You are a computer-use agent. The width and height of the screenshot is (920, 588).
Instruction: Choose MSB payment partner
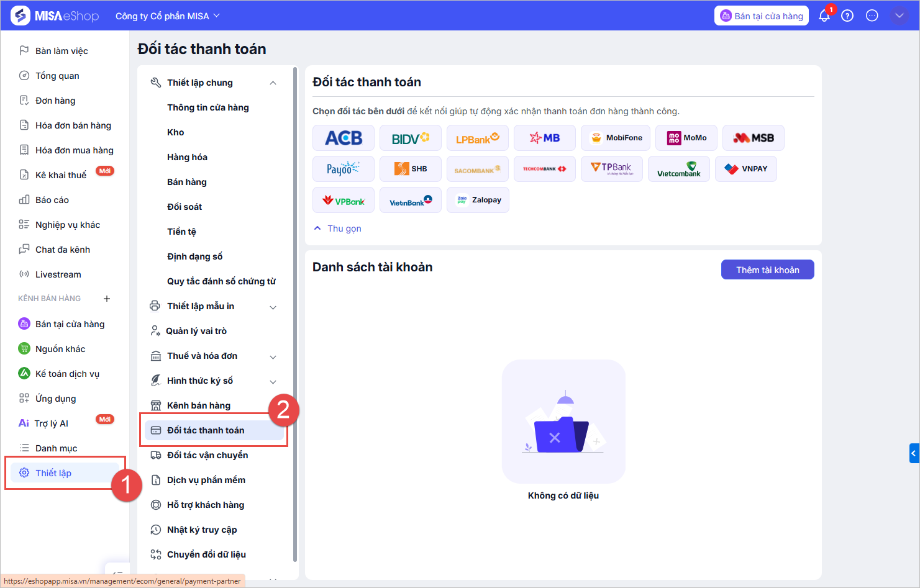pos(754,138)
